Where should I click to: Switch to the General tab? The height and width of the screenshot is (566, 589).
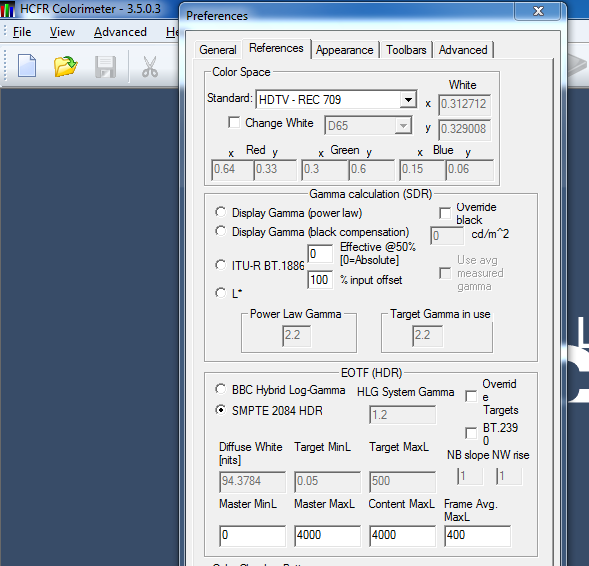(218, 50)
